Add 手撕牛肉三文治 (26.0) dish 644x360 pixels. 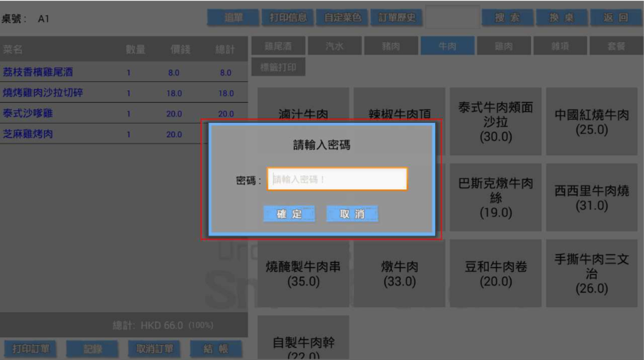coord(592,274)
